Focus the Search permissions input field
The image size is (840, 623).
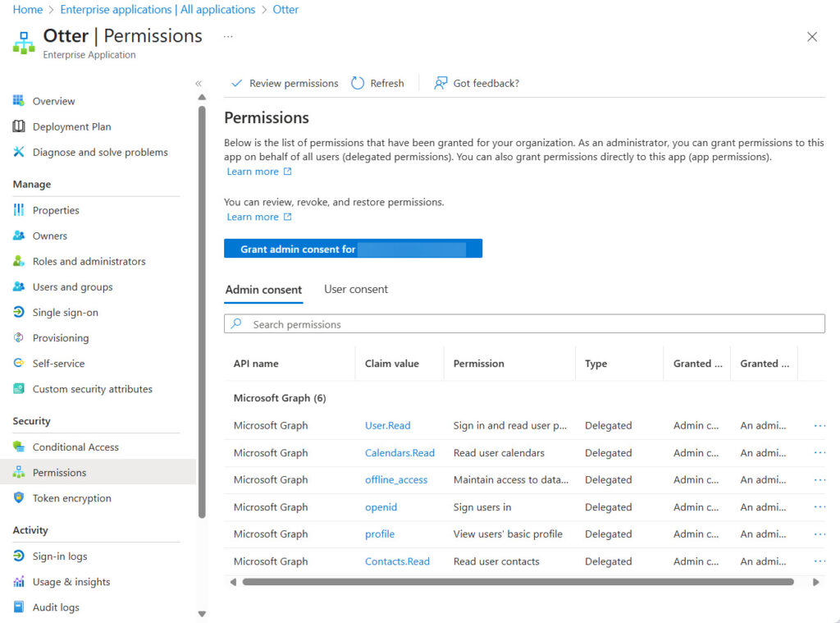tap(524, 324)
